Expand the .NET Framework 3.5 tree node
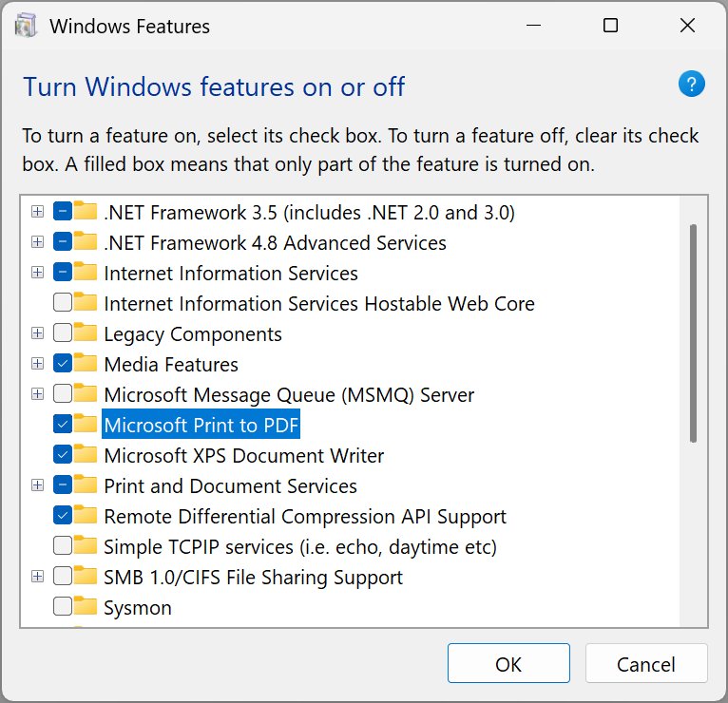 pos(38,212)
